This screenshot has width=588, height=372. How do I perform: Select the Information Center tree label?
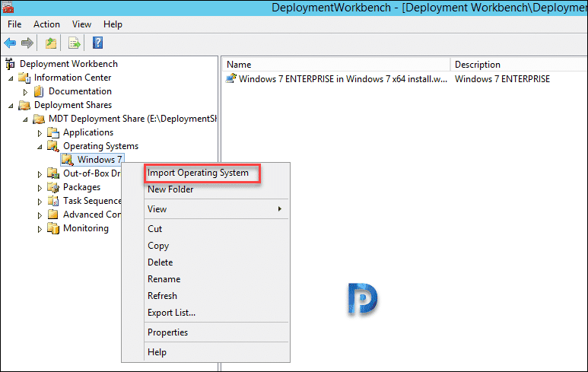[x=72, y=78]
